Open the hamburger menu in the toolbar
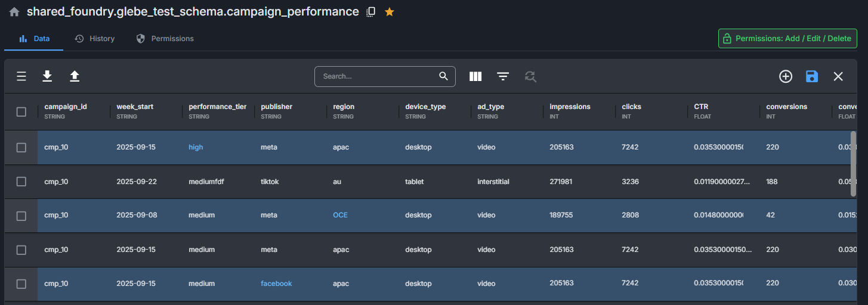The image size is (868, 305). coord(21,76)
